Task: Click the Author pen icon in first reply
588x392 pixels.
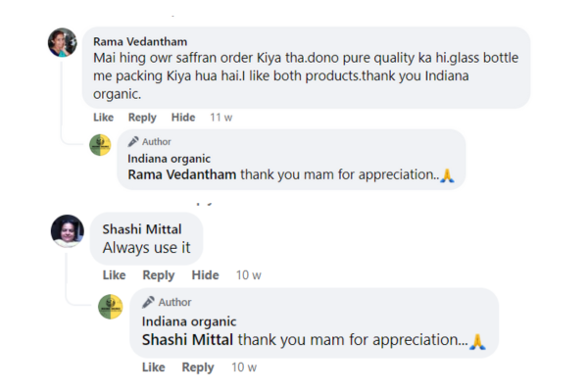Action: [x=133, y=141]
